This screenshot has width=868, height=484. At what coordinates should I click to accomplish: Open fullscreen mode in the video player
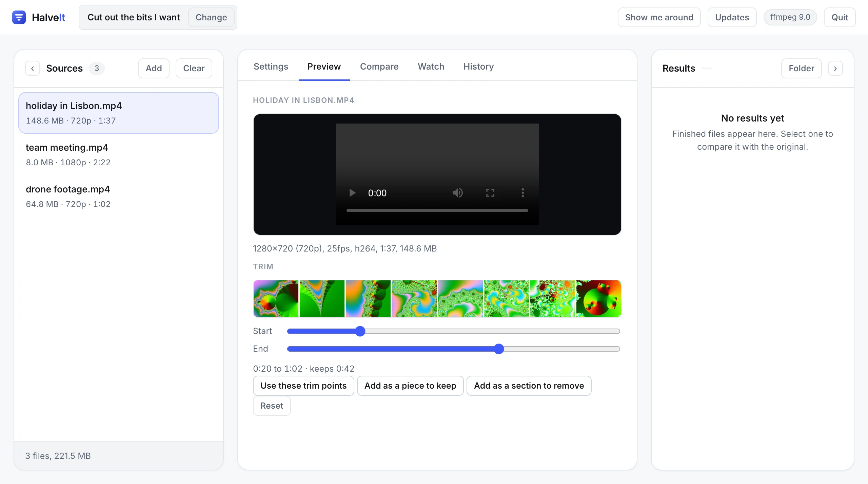tap(490, 193)
